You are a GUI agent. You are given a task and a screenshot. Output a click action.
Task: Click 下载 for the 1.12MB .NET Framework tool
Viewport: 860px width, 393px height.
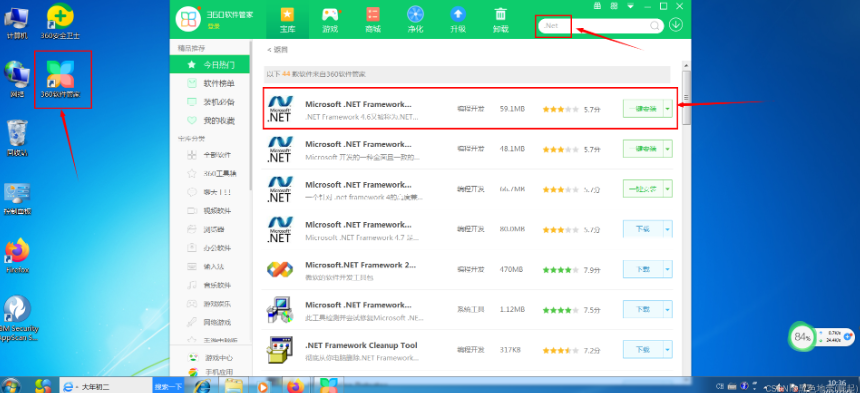click(643, 309)
